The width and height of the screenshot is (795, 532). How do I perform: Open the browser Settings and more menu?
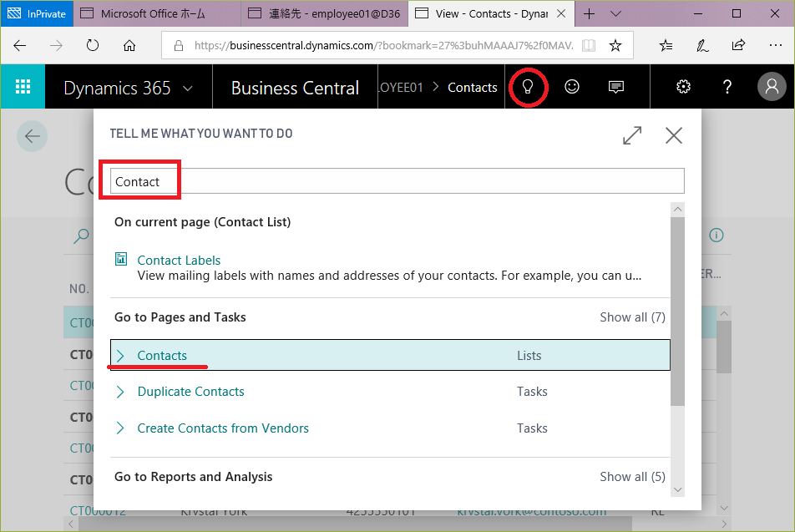pyautogui.click(x=775, y=45)
